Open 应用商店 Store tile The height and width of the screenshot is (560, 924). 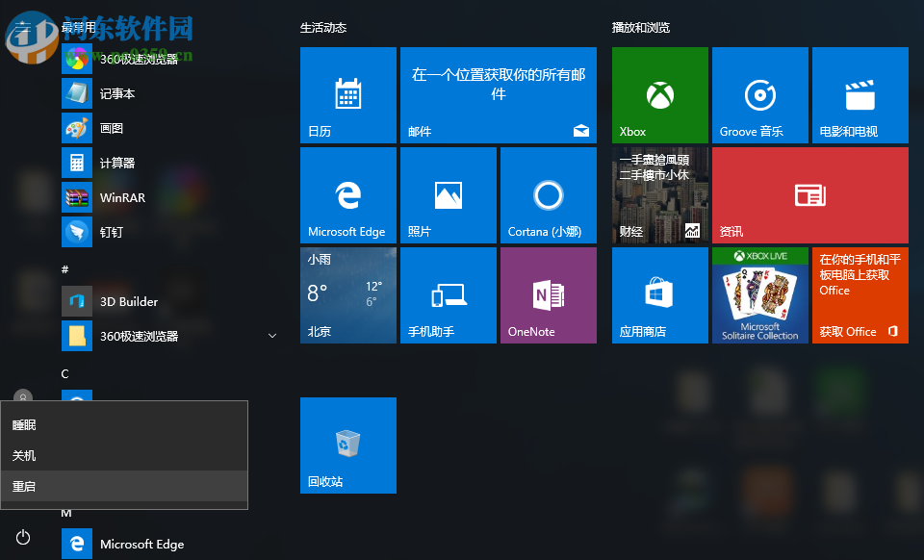[x=659, y=294]
